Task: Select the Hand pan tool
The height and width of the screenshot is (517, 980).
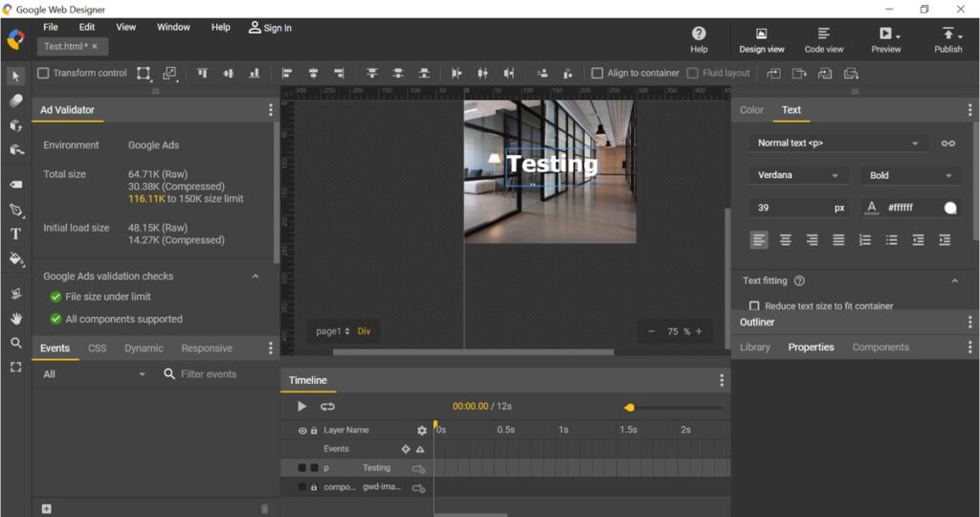Action: point(15,318)
